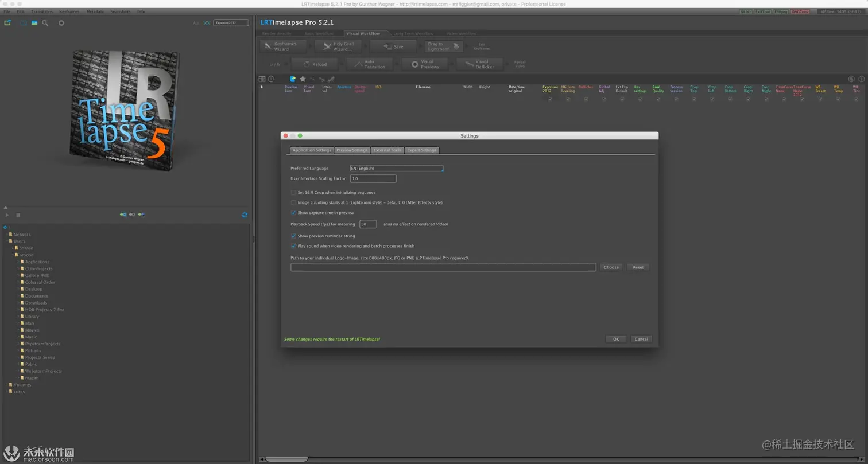
Task: Switch to External Tools tab
Action: pyautogui.click(x=387, y=150)
